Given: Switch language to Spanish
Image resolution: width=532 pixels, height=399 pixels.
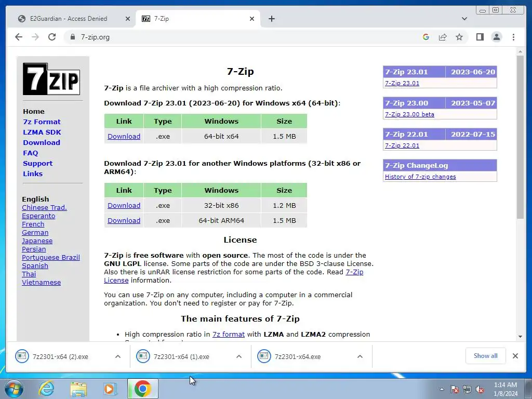Looking at the screenshot, I should (35, 265).
